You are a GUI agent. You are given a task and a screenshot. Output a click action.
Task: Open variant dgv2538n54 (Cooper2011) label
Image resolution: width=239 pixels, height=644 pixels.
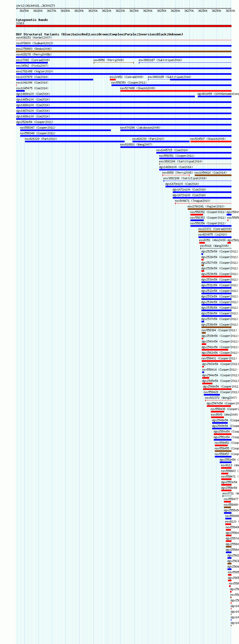220,325
